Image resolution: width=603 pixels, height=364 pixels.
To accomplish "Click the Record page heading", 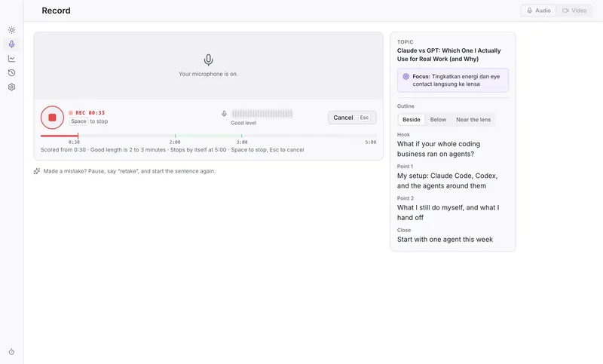I will click(56, 11).
